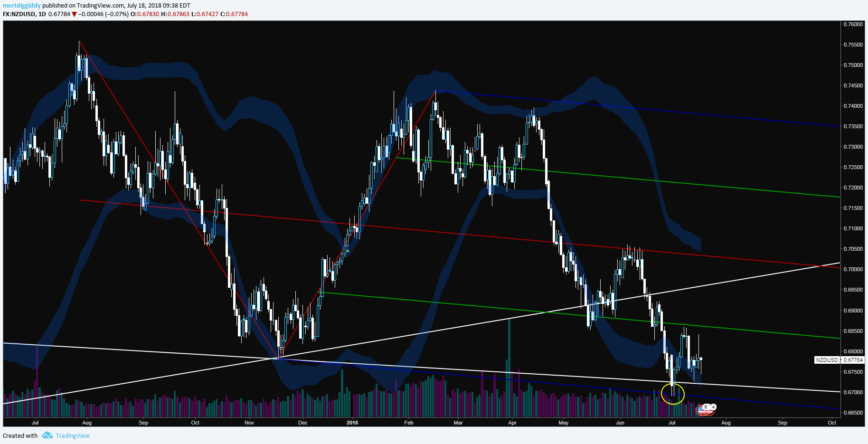Click the Nov label on the time axis
The image size is (868, 444).
(x=249, y=423)
